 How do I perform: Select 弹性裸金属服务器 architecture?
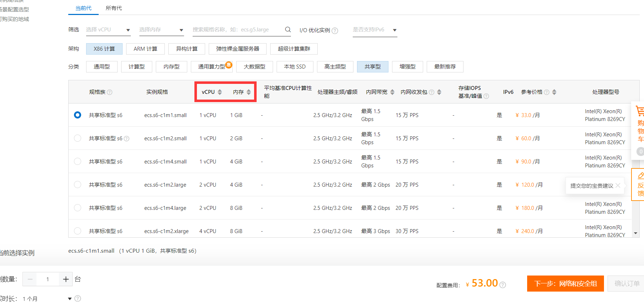238,49
